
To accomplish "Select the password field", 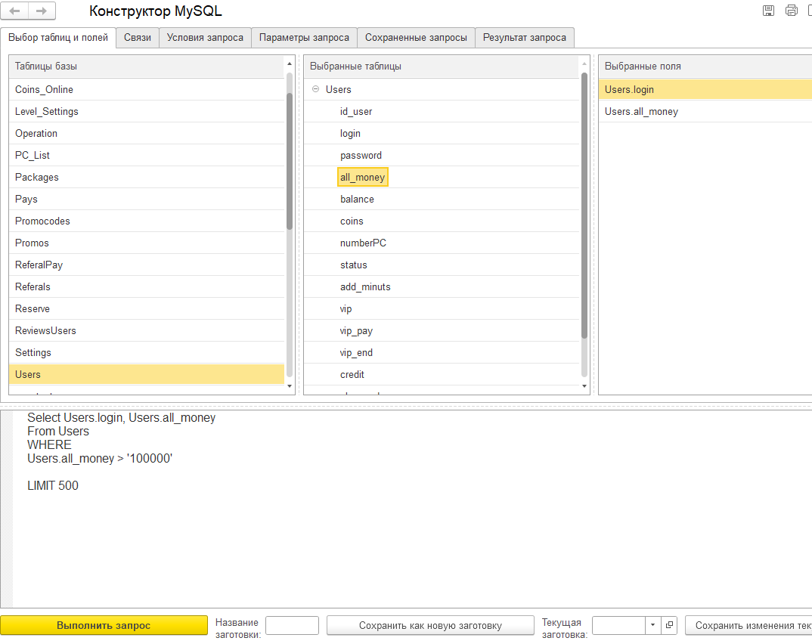I will click(x=361, y=155).
